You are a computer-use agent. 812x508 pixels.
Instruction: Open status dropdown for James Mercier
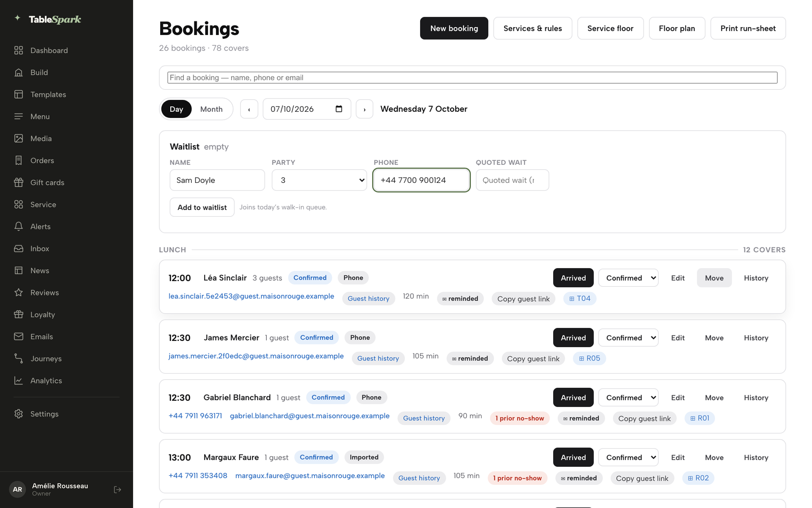628,338
